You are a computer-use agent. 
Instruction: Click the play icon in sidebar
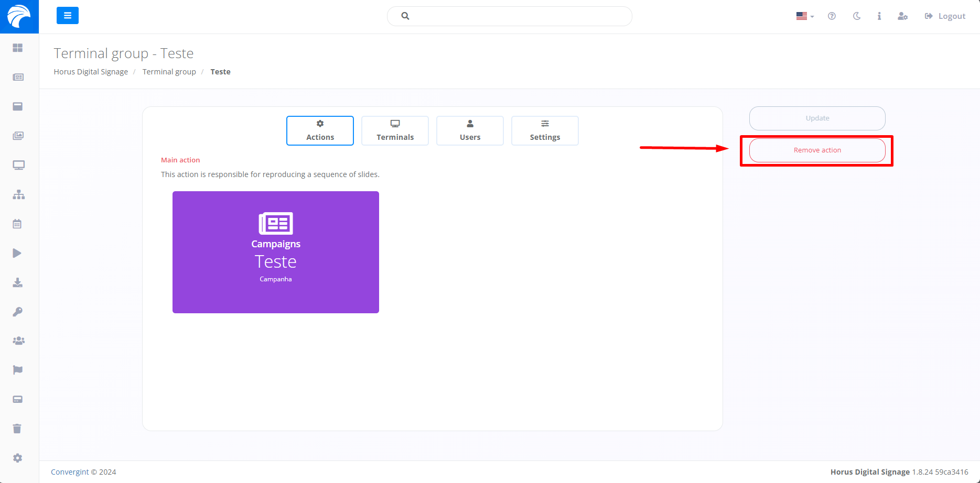click(x=17, y=253)
